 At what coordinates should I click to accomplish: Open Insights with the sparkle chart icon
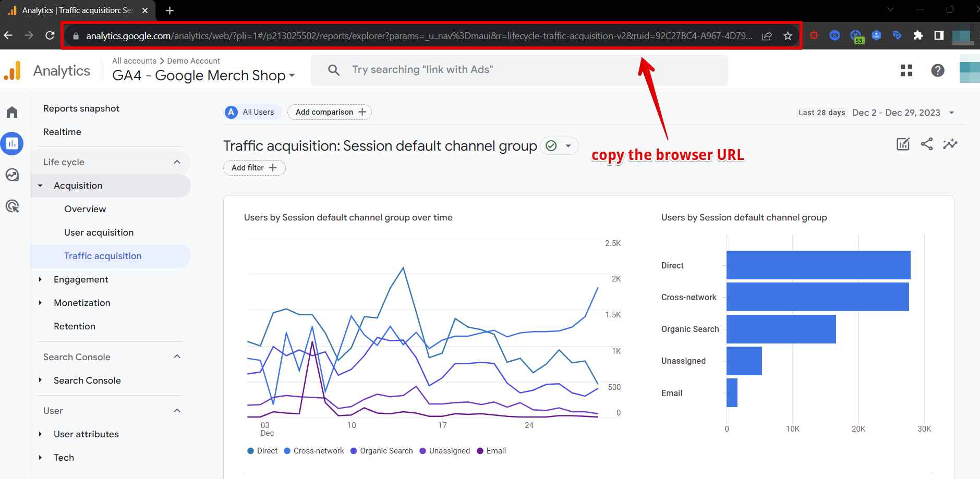point(950,144)
